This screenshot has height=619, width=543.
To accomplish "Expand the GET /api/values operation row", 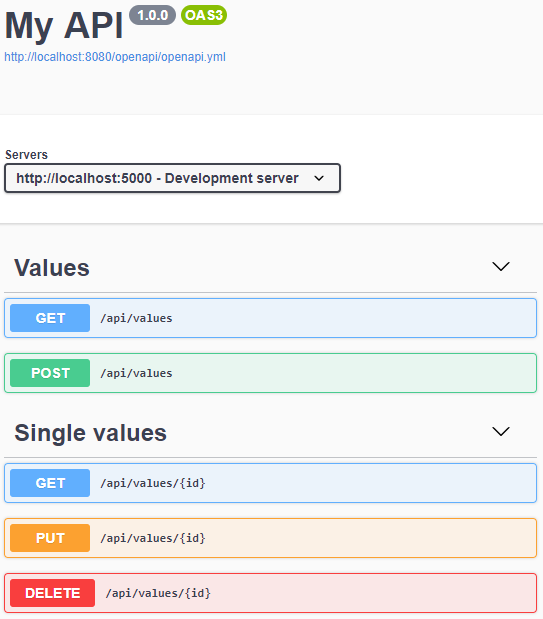I will pyautogui.click(x=271, y=318).
